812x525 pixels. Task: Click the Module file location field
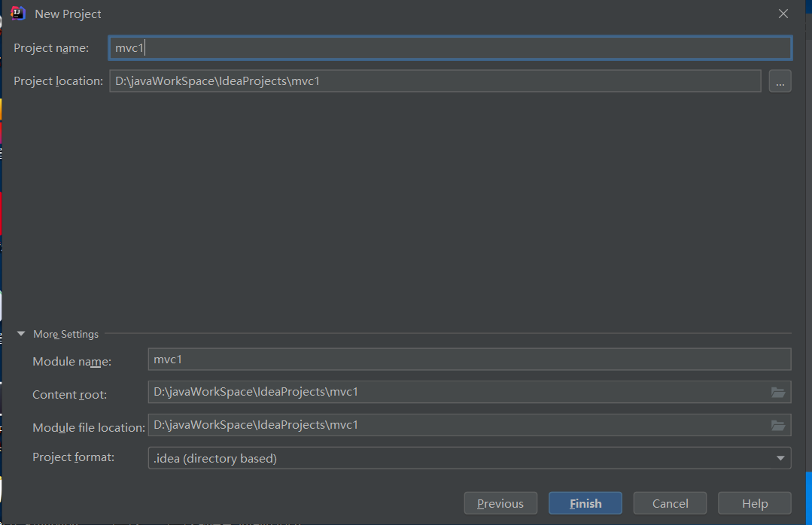470,425
